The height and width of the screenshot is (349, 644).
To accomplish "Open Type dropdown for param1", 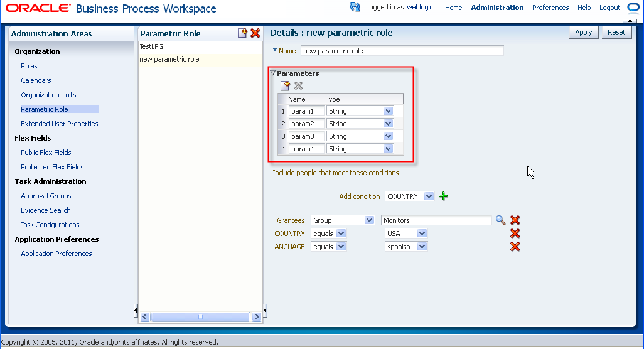I will 388,111.
